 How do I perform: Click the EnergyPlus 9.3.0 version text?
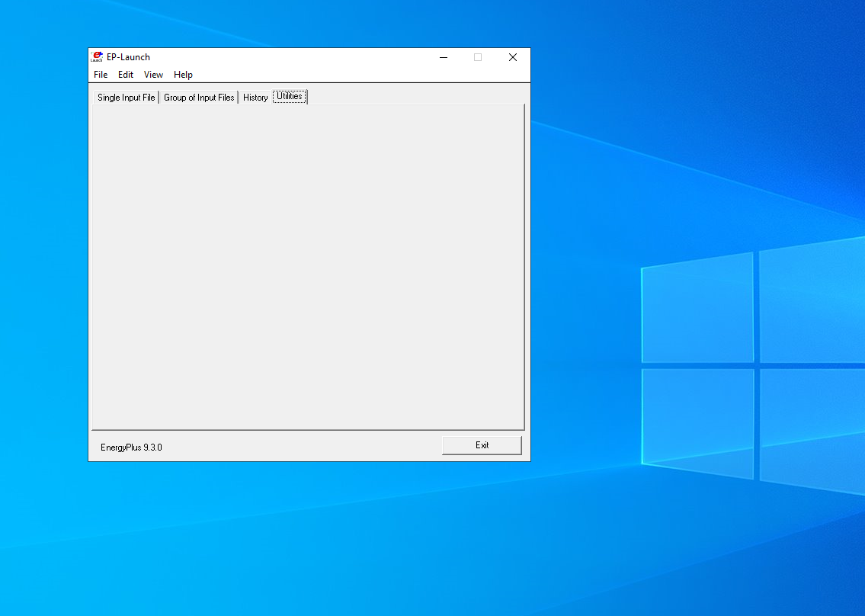pyautogui.click(x=131, y=447)
